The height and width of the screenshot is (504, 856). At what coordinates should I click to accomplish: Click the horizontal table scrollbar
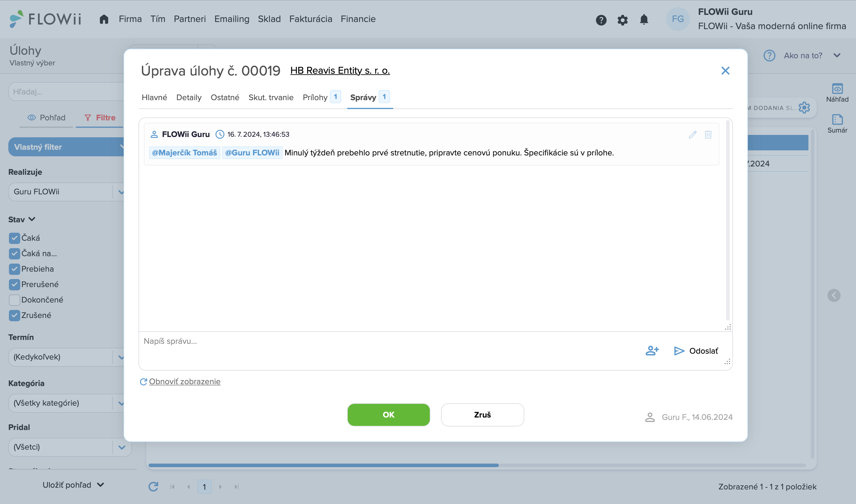(323, 465)
